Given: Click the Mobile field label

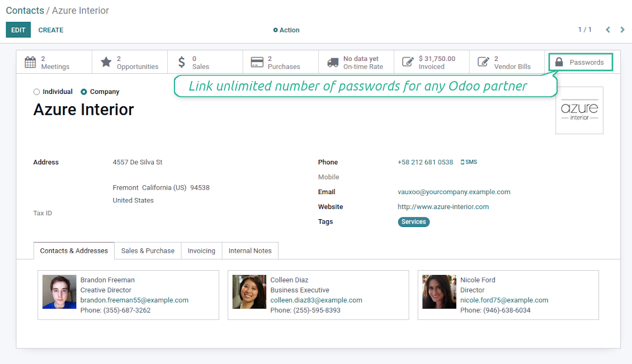Looking at the screenshot, I should click(328, 177).
